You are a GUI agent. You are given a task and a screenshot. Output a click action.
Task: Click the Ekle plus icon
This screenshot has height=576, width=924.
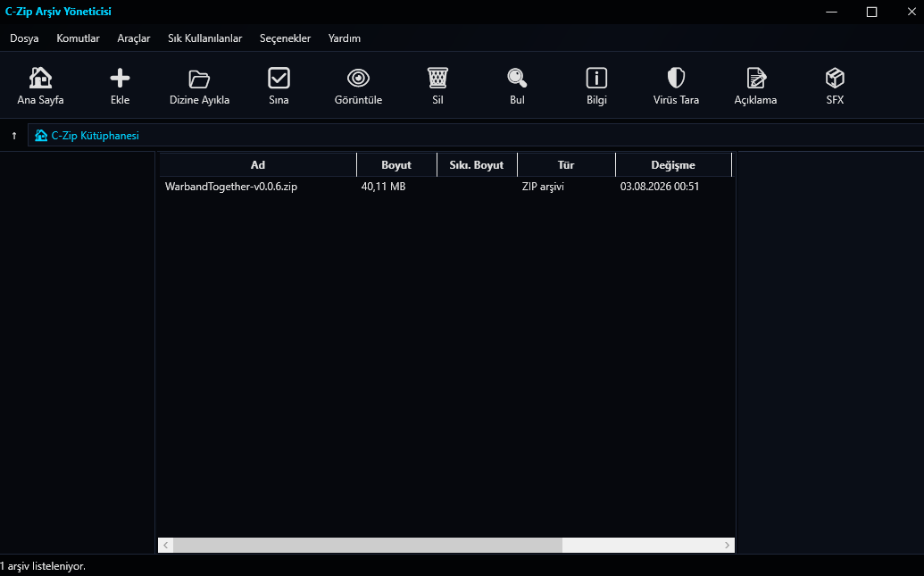coord(120,78)
